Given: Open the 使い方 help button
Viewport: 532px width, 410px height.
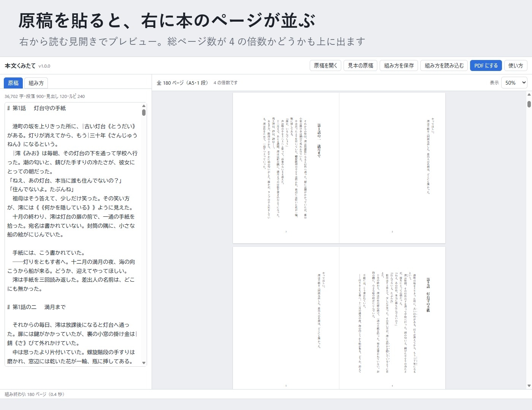Looking at the screenshot, I should pyautogui.click(x=516, y=66).
